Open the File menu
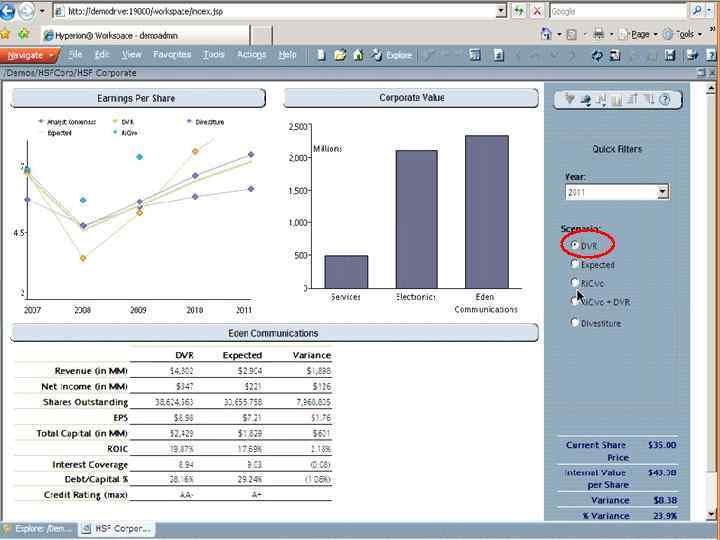720x540 pixels. (75, 55)
